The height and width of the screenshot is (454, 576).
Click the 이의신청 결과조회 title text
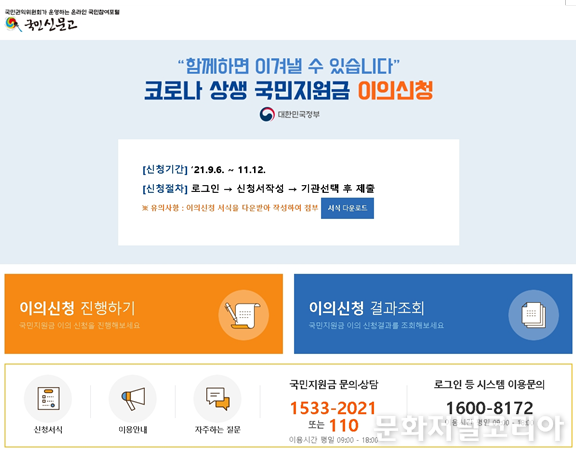tap(367, 308)
